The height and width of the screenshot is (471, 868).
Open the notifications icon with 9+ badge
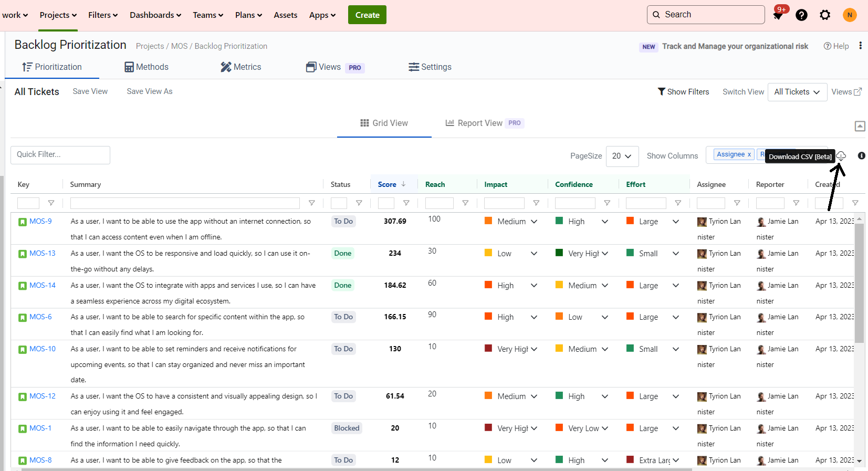pyautogui.click(x=778, y=15)
